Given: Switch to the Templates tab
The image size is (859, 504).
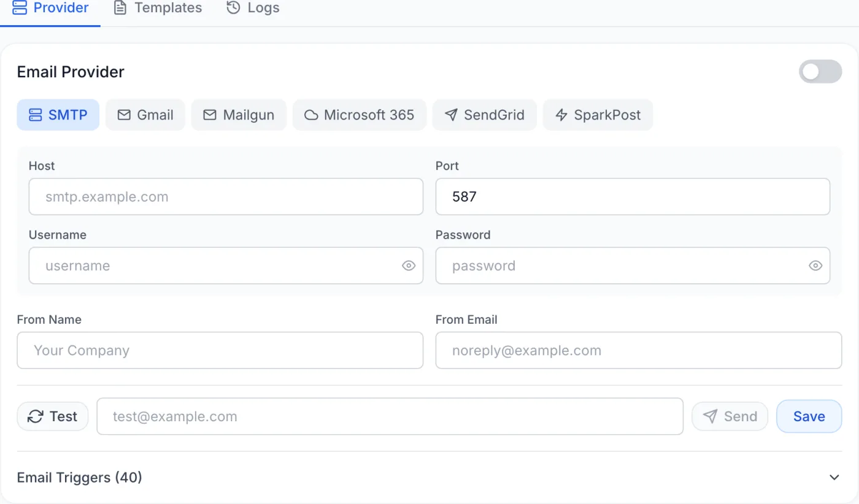Looking at the screenshot, I should [x=158, y=9].
